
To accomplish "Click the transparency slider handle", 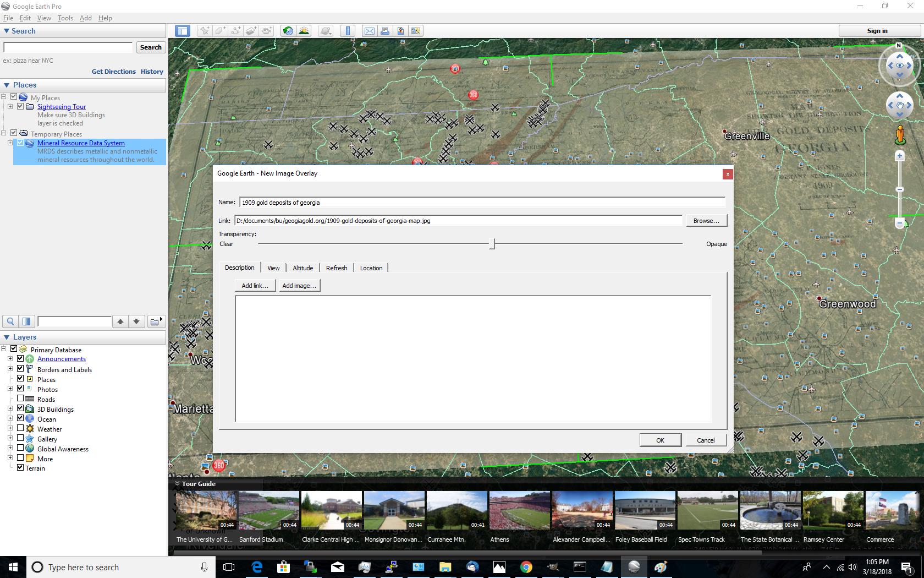I will [492, 244].
